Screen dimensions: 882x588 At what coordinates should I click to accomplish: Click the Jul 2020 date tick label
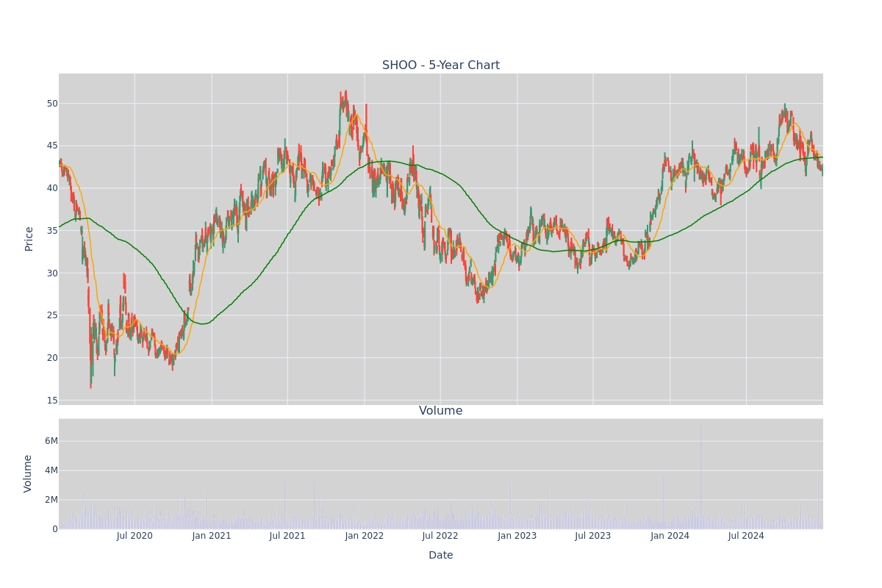[x=135, y=536]
